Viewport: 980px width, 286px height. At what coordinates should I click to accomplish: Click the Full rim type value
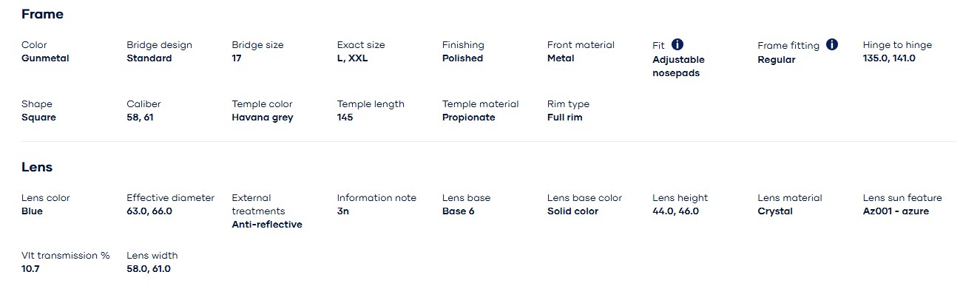[x=564, y=118]
